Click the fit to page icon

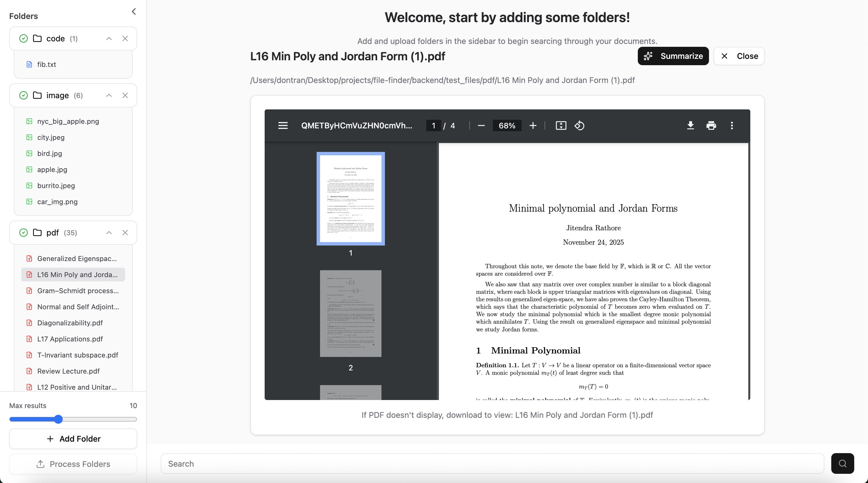561,126
